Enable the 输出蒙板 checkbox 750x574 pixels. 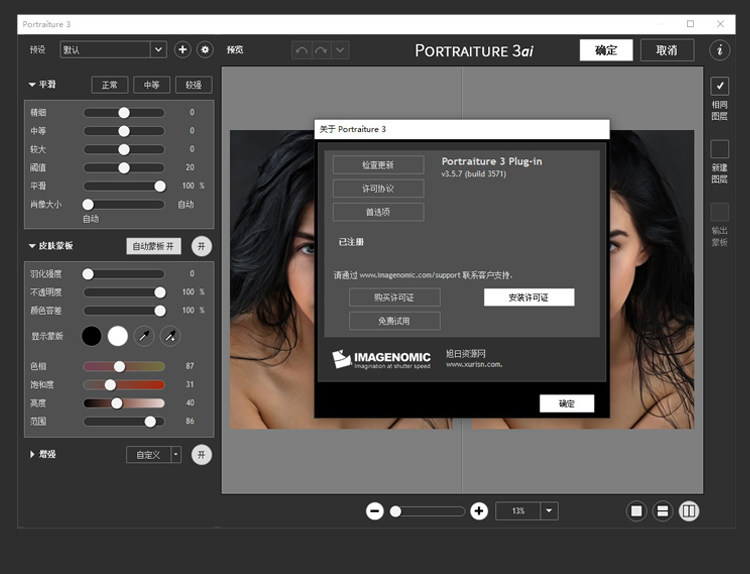coord(719,212)
